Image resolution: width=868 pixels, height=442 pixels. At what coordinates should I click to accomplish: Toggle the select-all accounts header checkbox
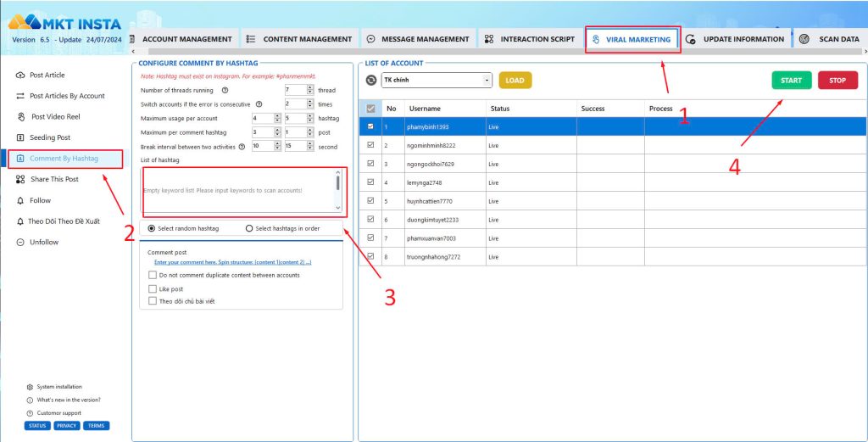tap(371, 109)
